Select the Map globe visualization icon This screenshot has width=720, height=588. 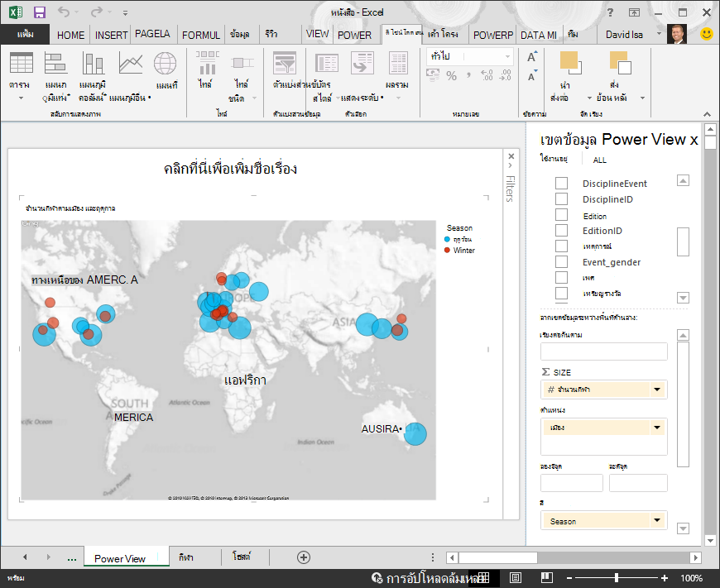tap(165, 63)
